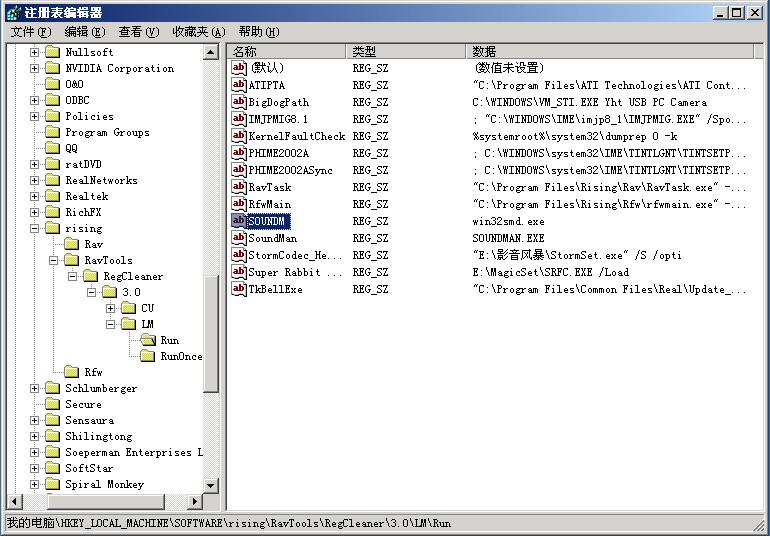Viewport: 770px width, 536px height.
Task: Click the QQ folder icon
Action: pyautogui.click(x=53, y=148)
